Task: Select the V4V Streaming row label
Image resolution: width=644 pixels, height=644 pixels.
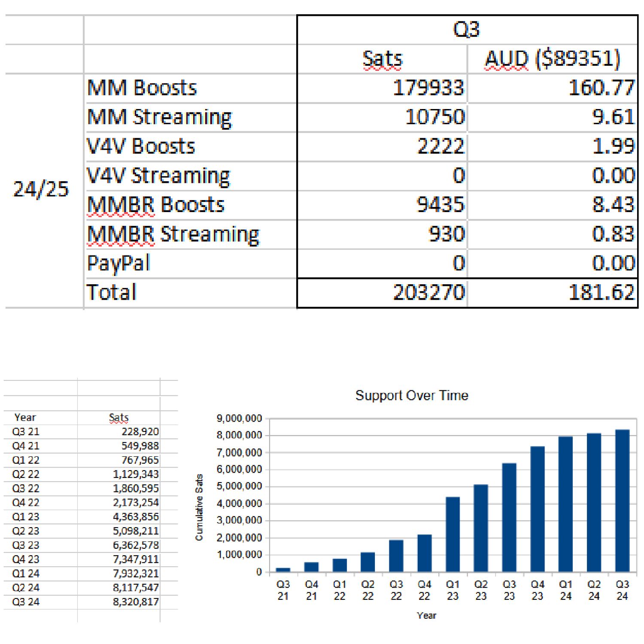Action: click(x=158, y=176)
